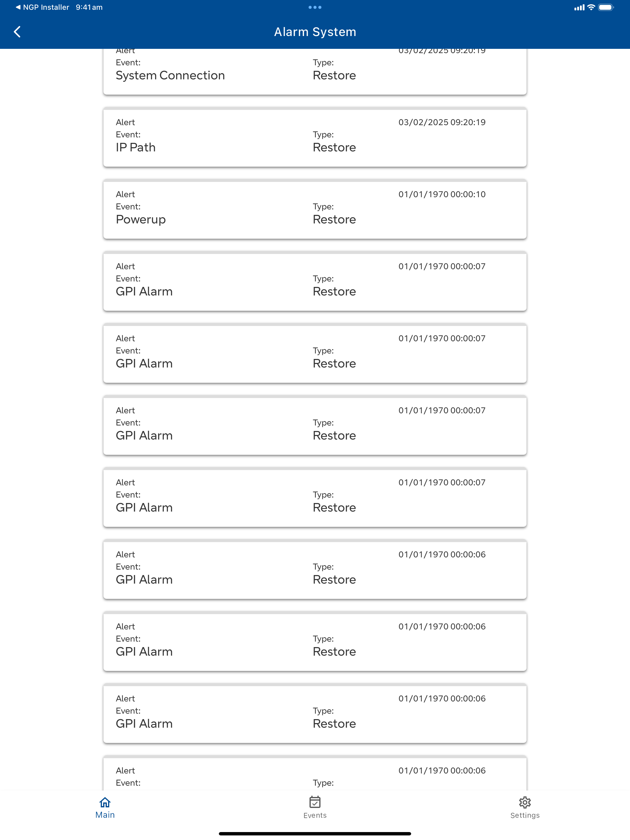Tap the cellular signal bars
630x840 pixels.
[x=579, y=7]
